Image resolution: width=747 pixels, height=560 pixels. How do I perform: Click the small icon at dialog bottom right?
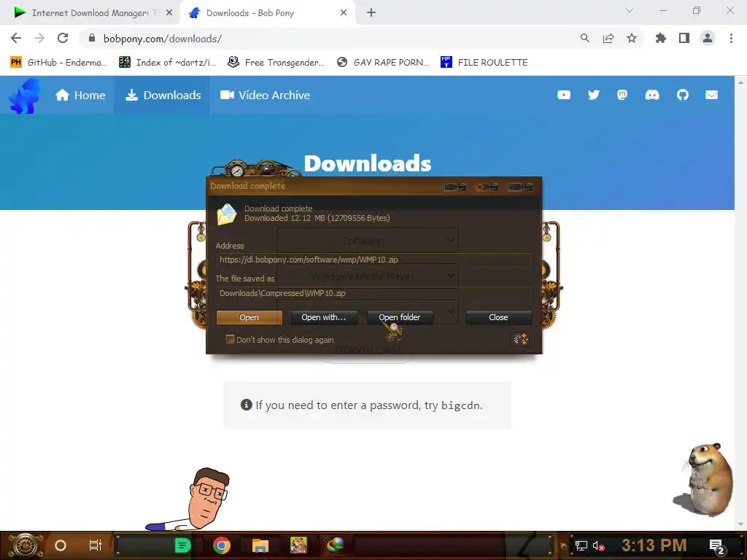click(x=520, y=339)
